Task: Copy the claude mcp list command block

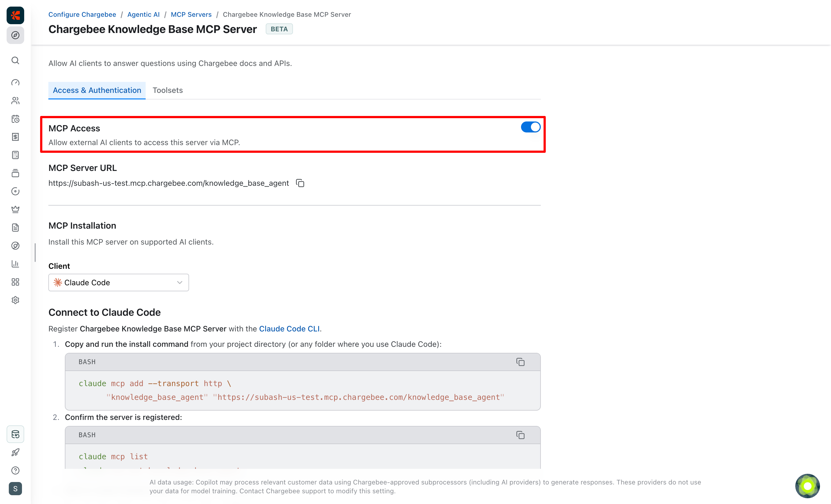Action: coord(520,435)
